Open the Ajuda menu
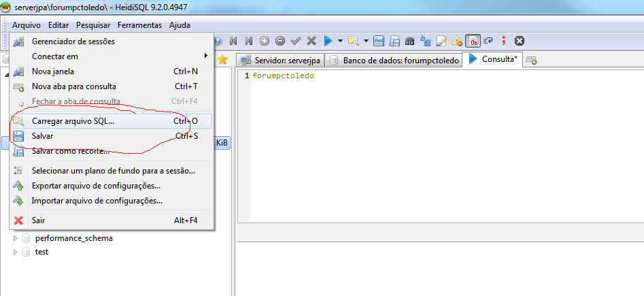 click(180, 25)
